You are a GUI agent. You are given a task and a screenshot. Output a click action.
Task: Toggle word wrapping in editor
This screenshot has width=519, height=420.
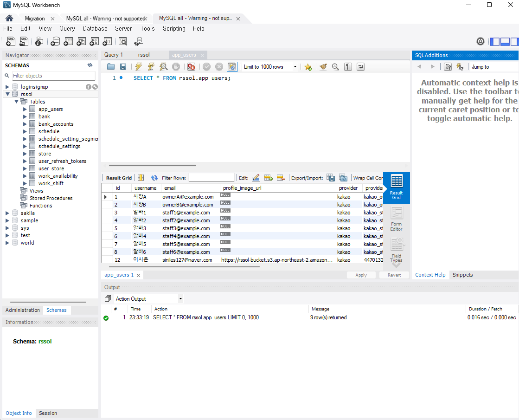[360, 67]
